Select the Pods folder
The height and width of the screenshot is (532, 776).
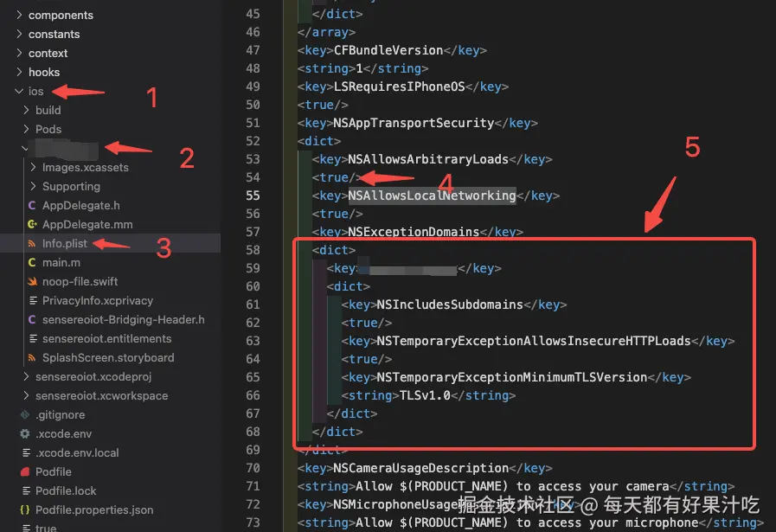click(x=48, y=129)
